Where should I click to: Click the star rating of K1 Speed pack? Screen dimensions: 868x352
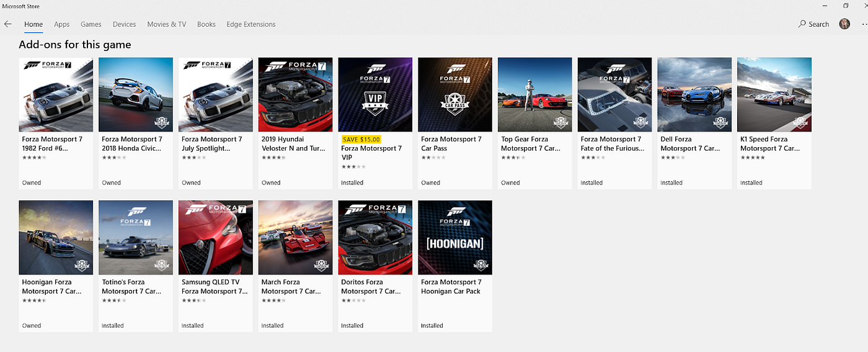click(x=753, y=158)
